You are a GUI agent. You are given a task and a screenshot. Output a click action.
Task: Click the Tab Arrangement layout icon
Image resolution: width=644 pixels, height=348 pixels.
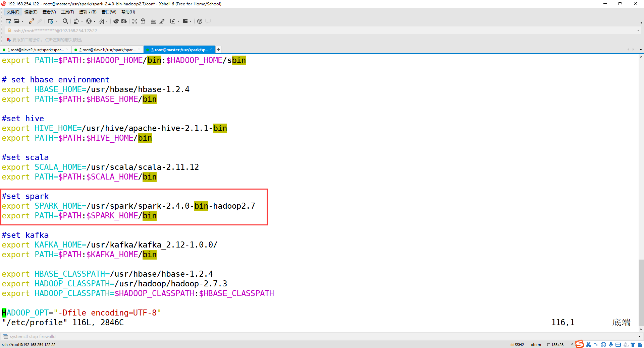[185, 21]
